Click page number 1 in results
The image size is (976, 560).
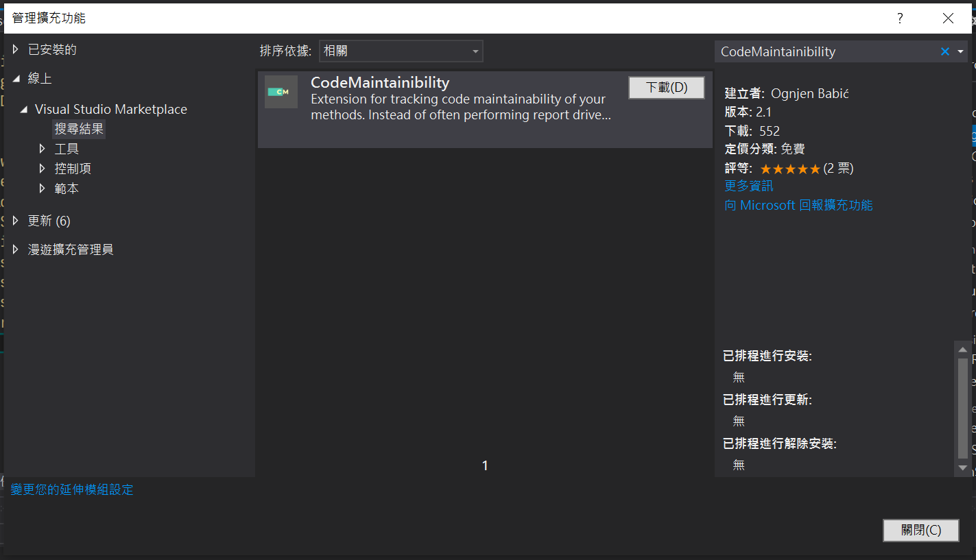(485, 465)
